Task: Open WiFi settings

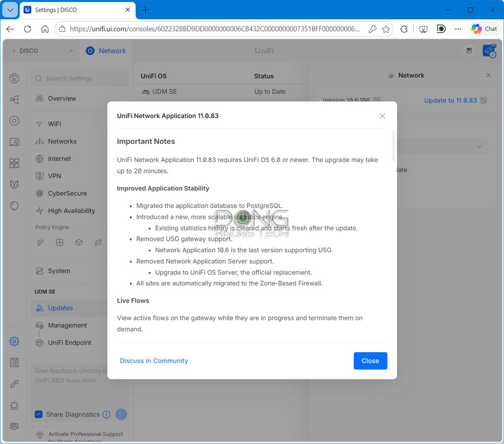Action: 54,124
